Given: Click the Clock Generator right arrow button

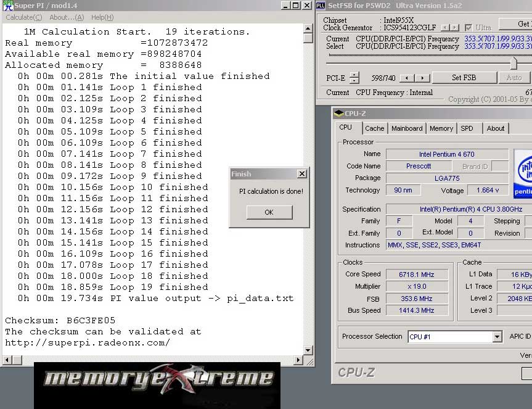Looking at the screenshot, I should 455,28.
